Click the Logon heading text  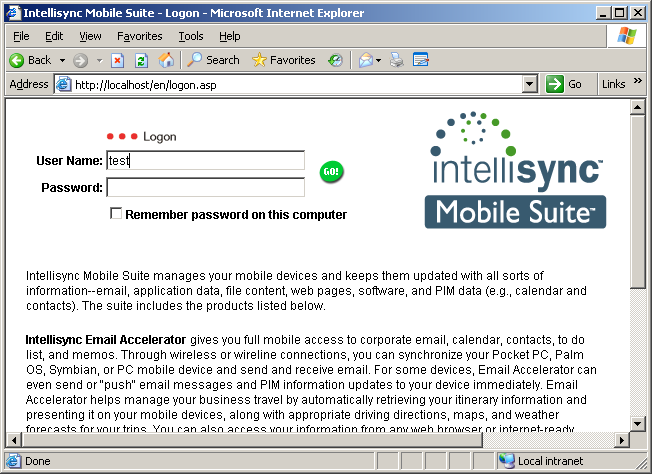(160, 137)
